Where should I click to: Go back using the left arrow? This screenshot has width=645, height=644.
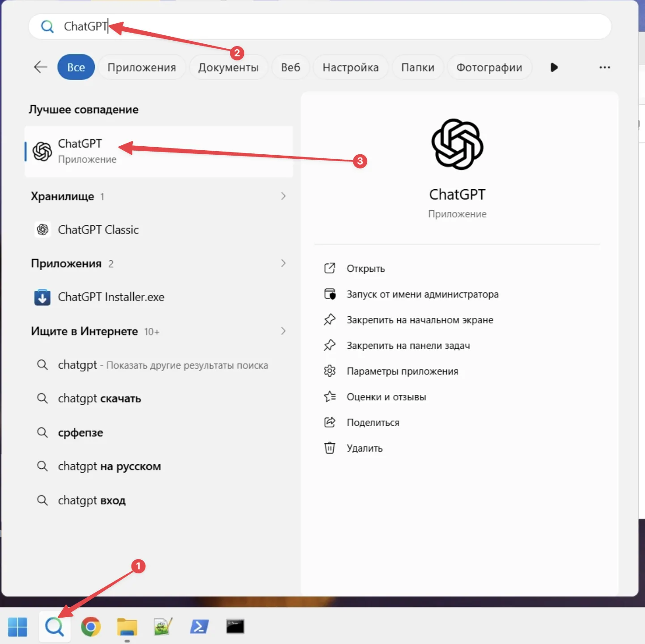(41, 67)
